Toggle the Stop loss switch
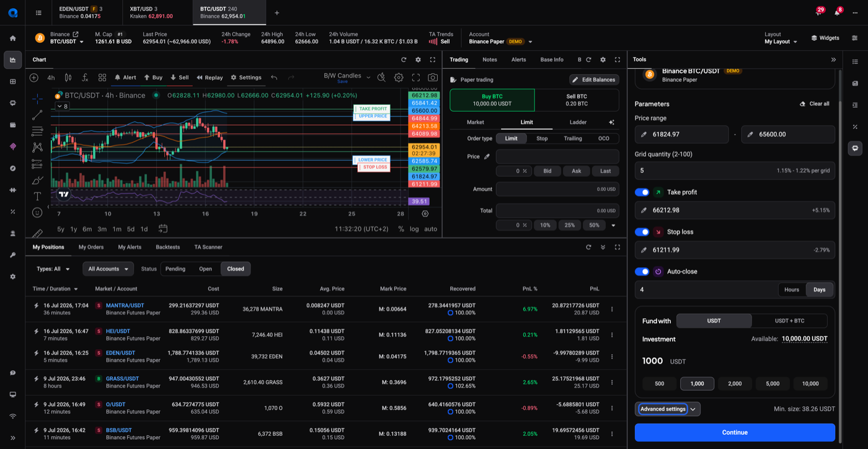This screenshot has height=449, width=868. [642, 232]
